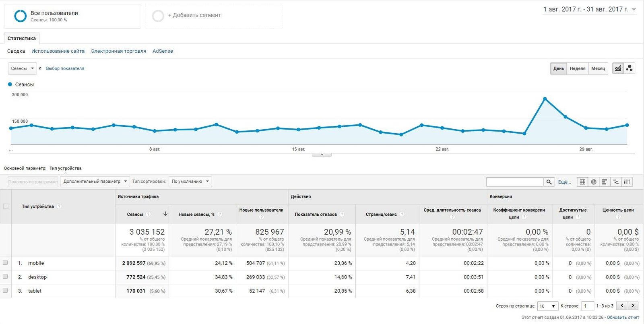Switch to line chart view
Screen dimensions: 644x324
[x=618, y=68]
